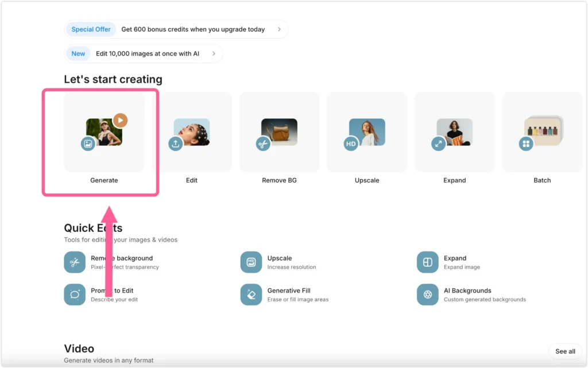This screenshot has height=368, width=588.
Task: Click Custom generated backgrounds subtitle
Action: pyautogui.click(x=485, y=300)
